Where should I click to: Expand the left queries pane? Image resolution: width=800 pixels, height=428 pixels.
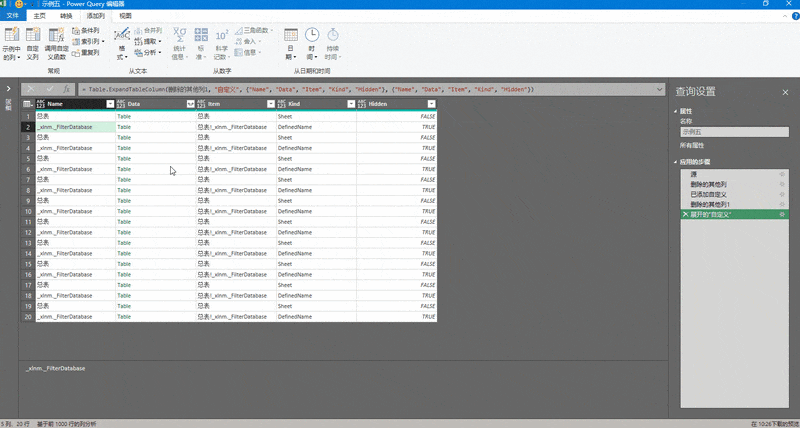pos(9,89)
